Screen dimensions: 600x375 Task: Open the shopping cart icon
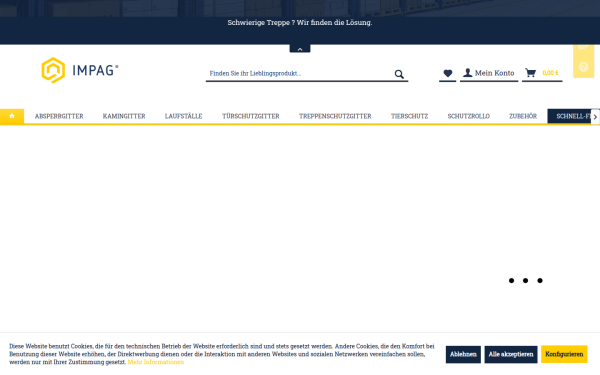[x=530, y=73]
